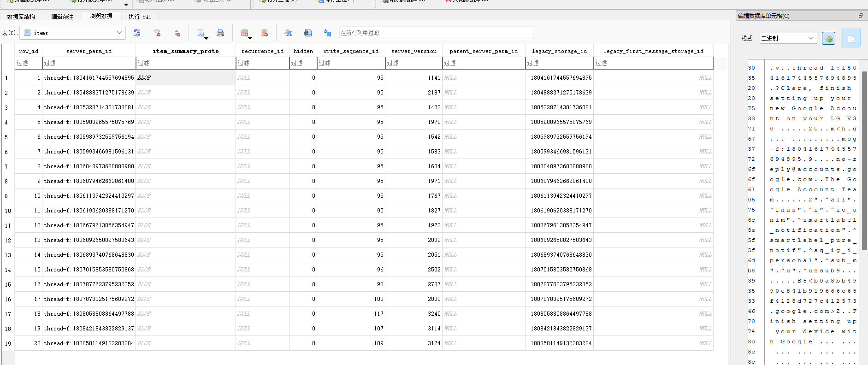This screenshot has height=365, width=868.
Task: Sort by item_summary_proto column header
Action: coord(186,51)
